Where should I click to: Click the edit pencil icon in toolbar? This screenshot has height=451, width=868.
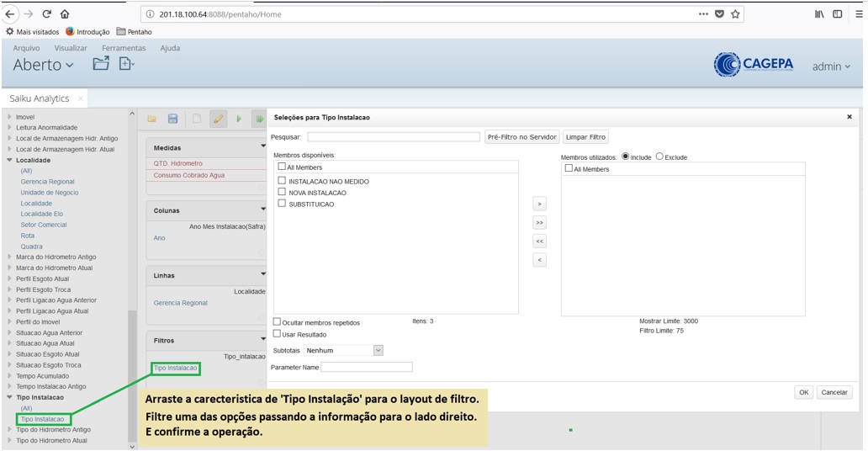218,119
